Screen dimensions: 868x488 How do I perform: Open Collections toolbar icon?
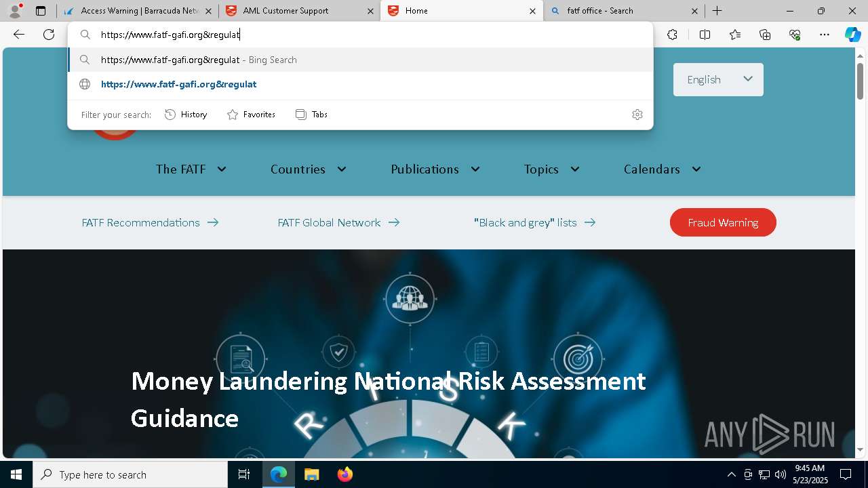tap(765, 35)
